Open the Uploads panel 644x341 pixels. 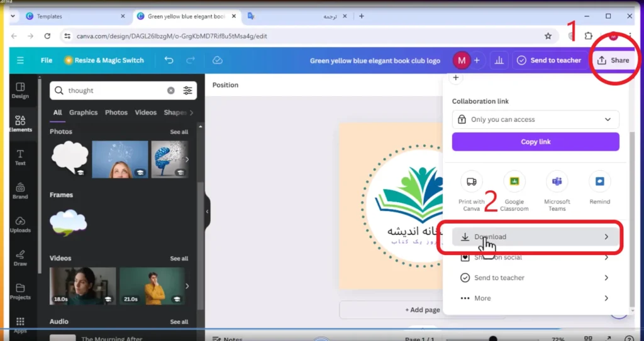(x=20, y=225)
